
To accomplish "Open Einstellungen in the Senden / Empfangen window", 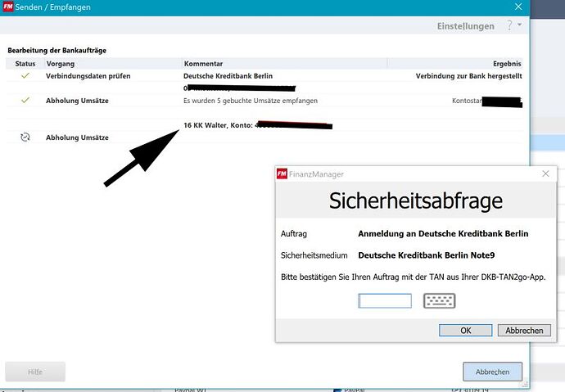I will pyautogui.click(x=466, y=26).
